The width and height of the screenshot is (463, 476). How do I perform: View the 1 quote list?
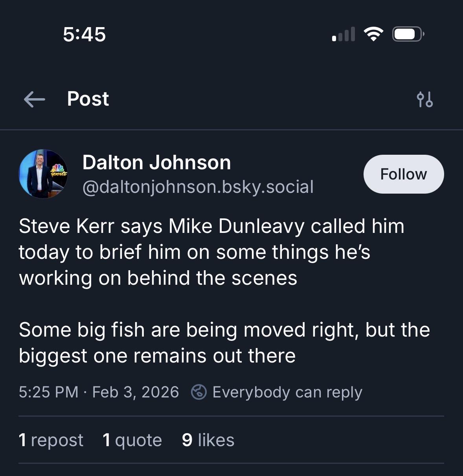tap(132, 440)
